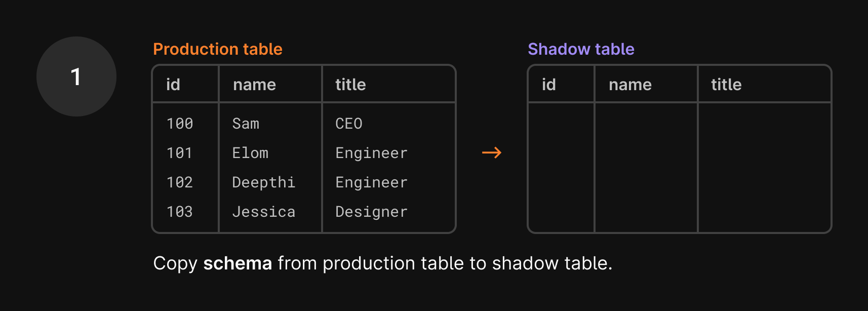Click the id 101 cell
This screenshot has width=868, height=311.
(180, 153)
